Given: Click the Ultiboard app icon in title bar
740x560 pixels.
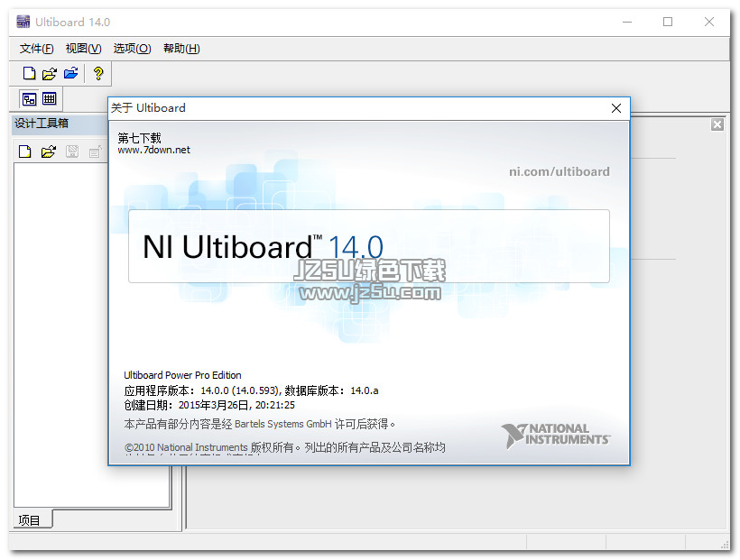Looking at the screenshot, I should click(23, 22).
